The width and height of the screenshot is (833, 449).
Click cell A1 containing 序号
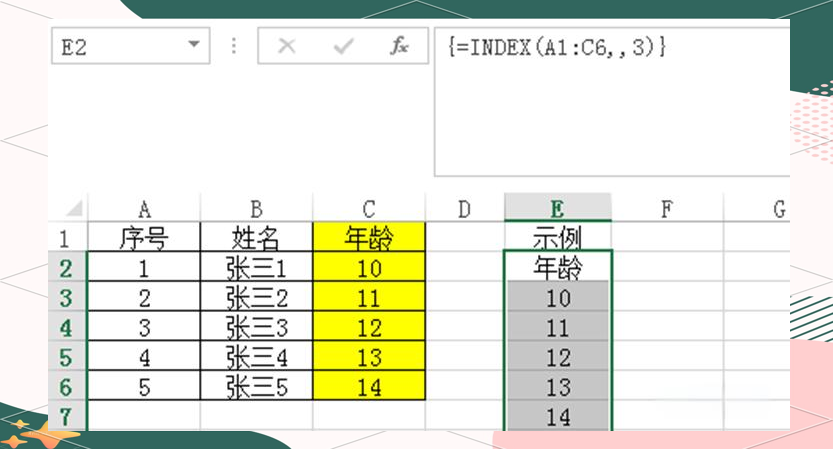click(144, 237)
